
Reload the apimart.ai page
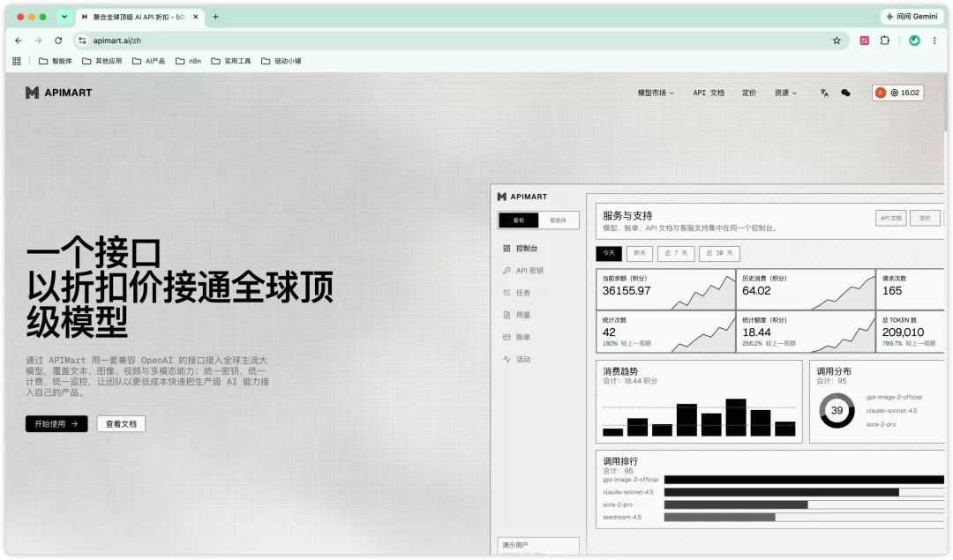(x=58, y=41)
